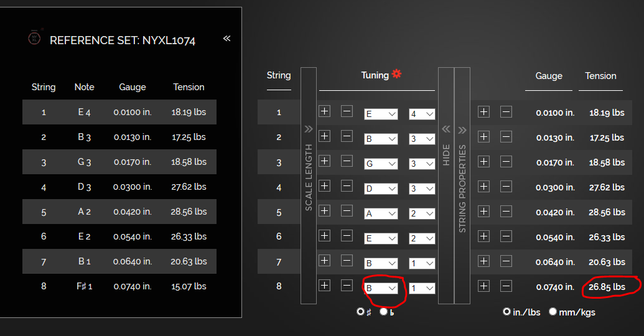Lower tuning pitch for string 8
The width and height of the screenshot is (644, 336).
[347, 285]
